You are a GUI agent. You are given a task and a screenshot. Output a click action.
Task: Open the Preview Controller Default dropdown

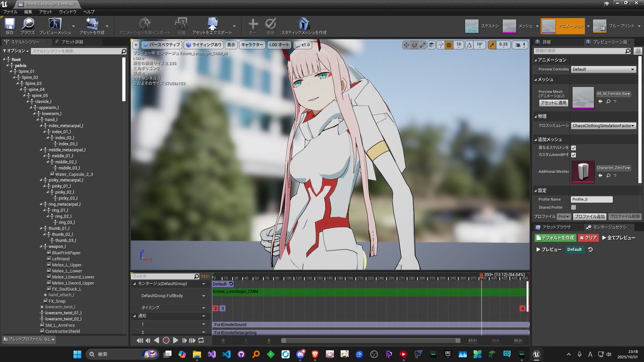click(603, 69)
